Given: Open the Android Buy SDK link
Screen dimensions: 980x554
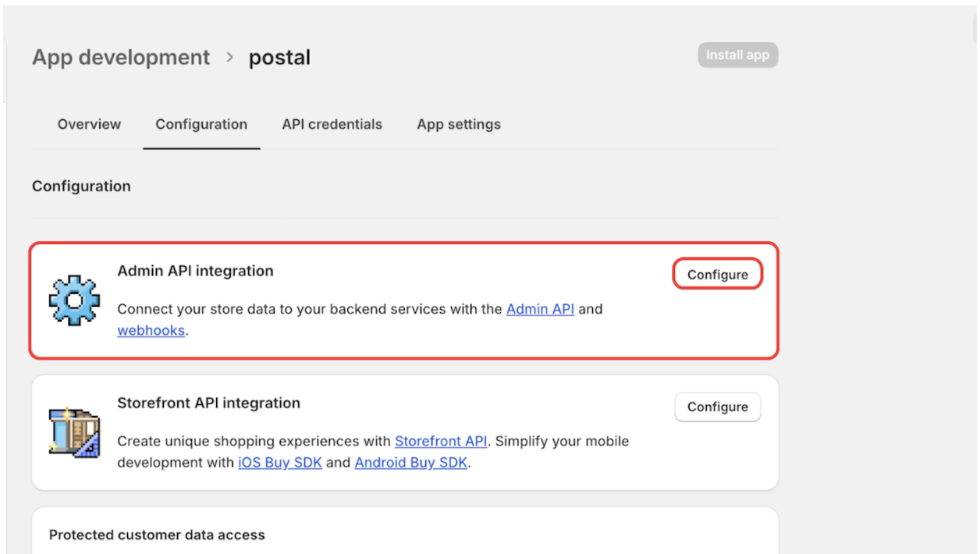Looking at the screenshot, I should tap(410, 462).
